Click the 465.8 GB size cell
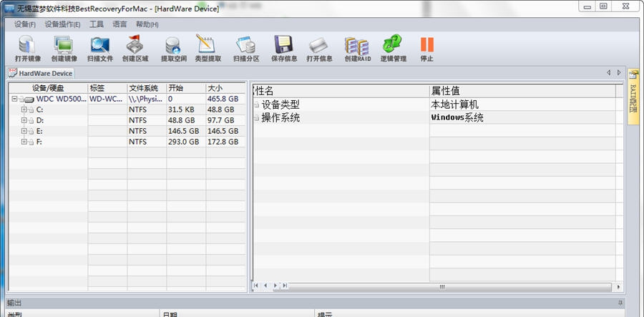644x317 pixels. click(x=225, y=99)
